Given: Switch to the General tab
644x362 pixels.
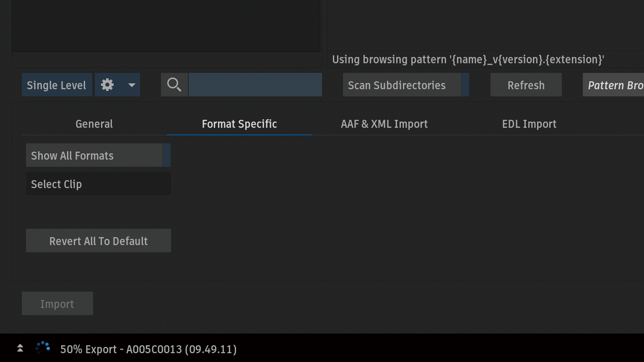Looking at the screenshot, I should 94,124.
